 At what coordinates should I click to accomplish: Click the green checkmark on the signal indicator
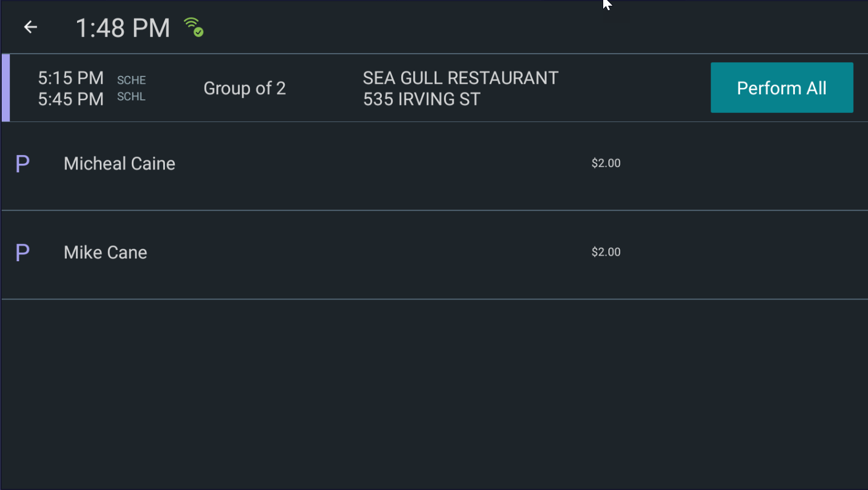[198, 32]
